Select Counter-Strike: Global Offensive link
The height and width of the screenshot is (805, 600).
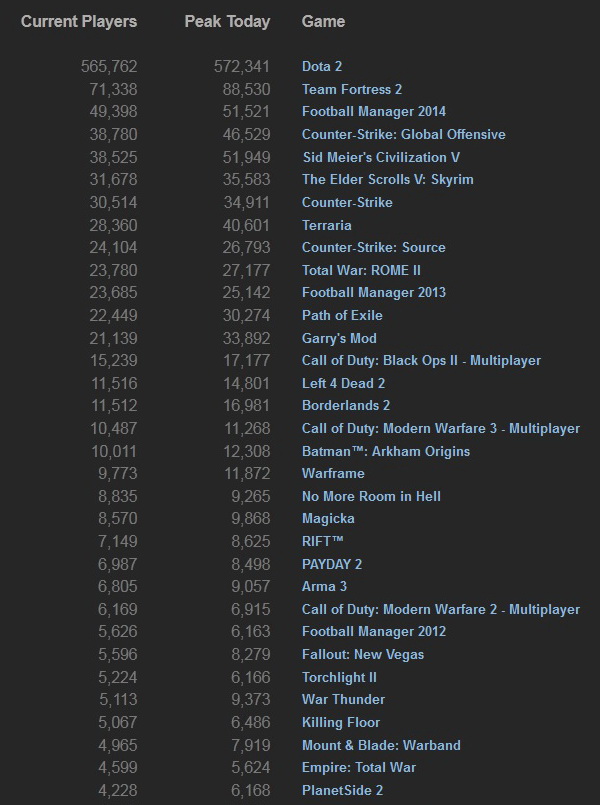[403, 134]
